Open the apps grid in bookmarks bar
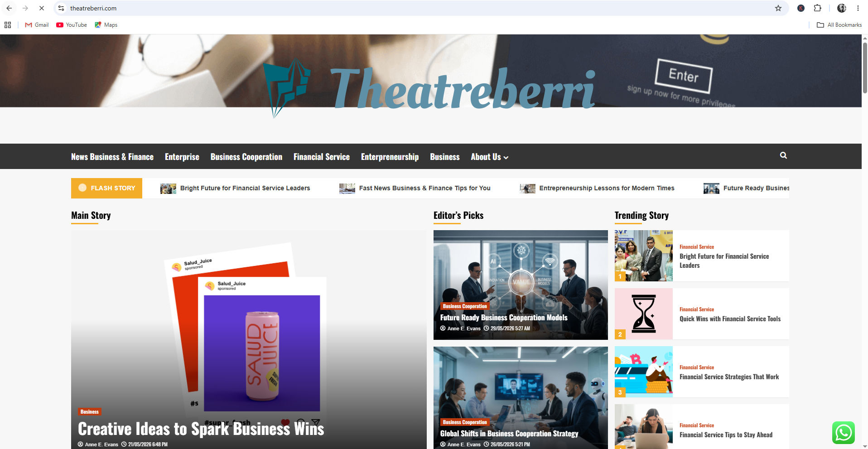This screenshot has width=868, height=449. click(8, 25)
